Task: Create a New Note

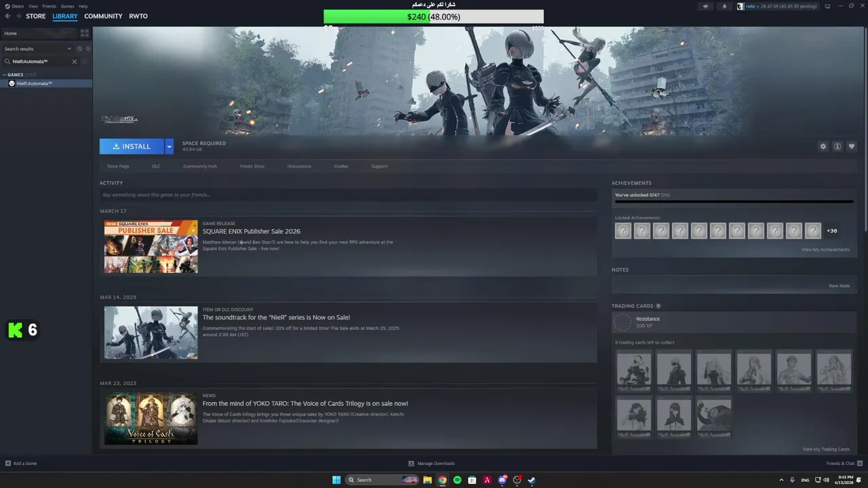Action: tap(839, 285)
